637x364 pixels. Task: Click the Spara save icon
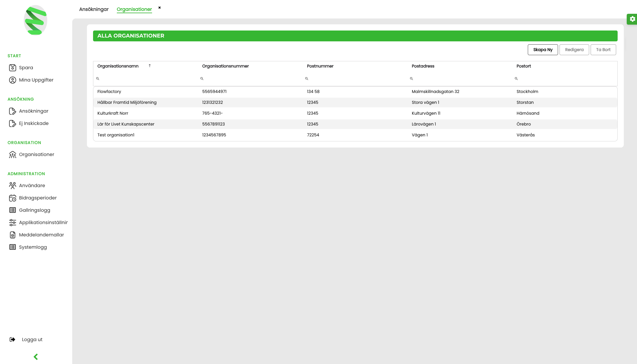tap(12, 68)
